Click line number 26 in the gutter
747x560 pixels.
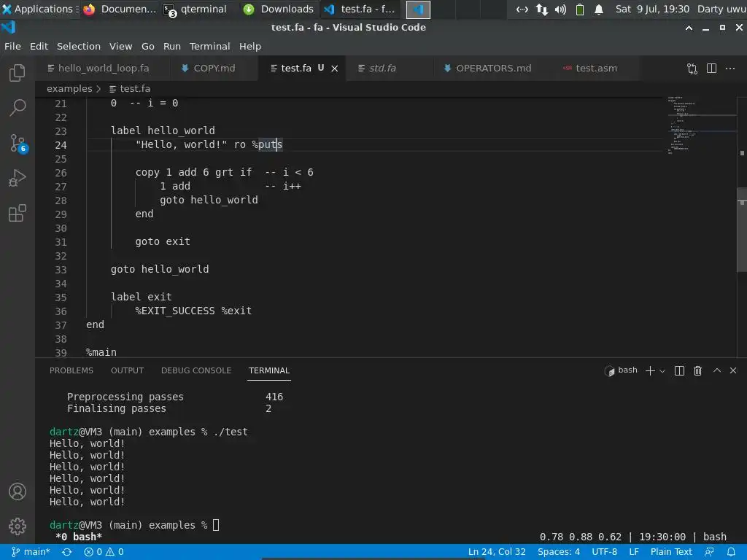[x=61, y=173]
